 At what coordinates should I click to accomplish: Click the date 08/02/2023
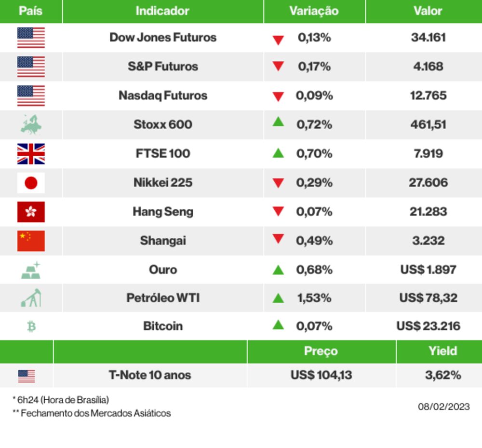click(443, 407)
